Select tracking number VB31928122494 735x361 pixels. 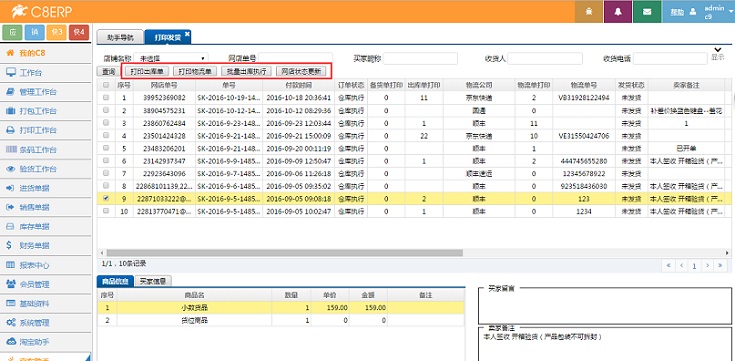(x=584, y=98)
